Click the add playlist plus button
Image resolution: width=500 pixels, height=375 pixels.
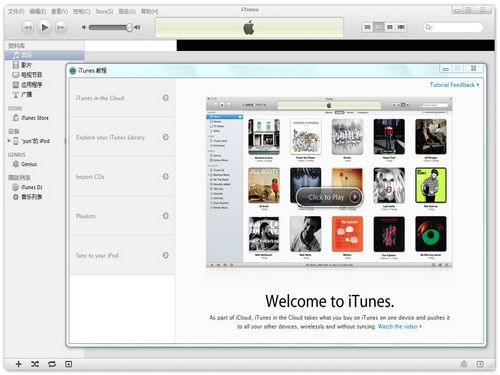[x=19, y=364]
